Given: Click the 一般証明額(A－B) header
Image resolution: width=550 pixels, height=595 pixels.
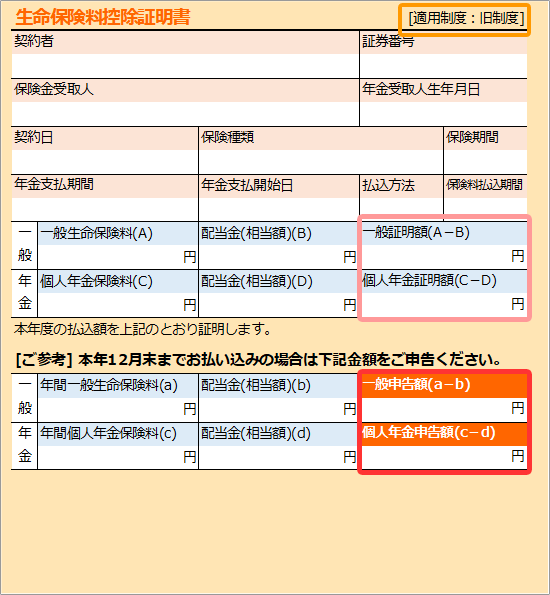Looking at the screenshot, I should (416, 232).
